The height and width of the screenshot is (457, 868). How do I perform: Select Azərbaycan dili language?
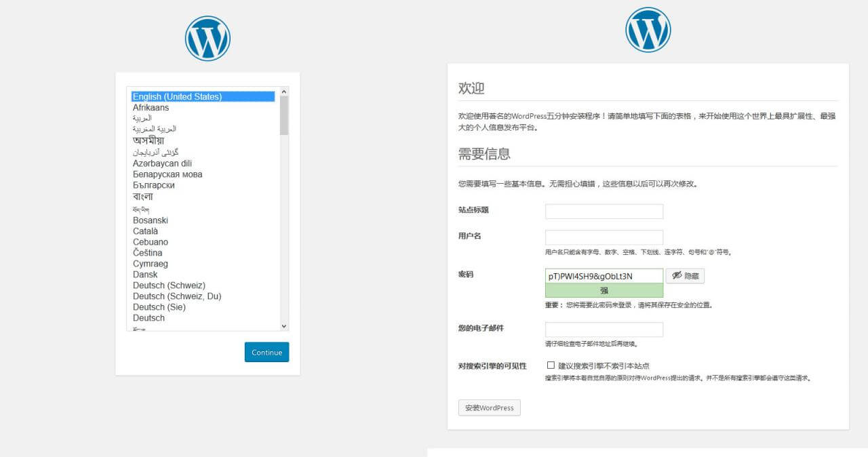pos(161,163)
